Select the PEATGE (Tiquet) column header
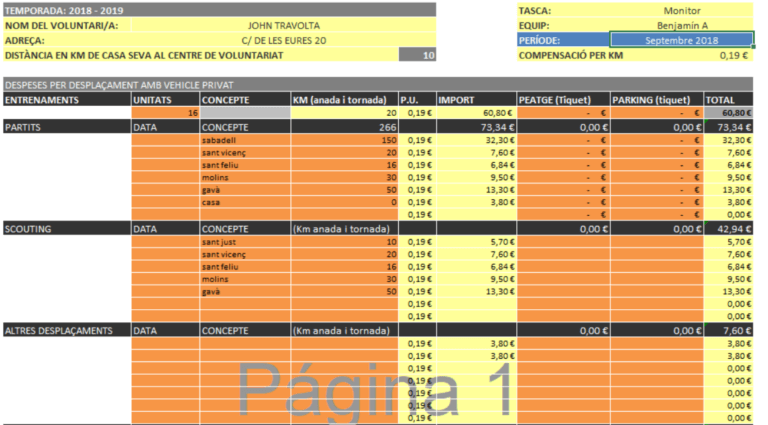 pos(562,100)
